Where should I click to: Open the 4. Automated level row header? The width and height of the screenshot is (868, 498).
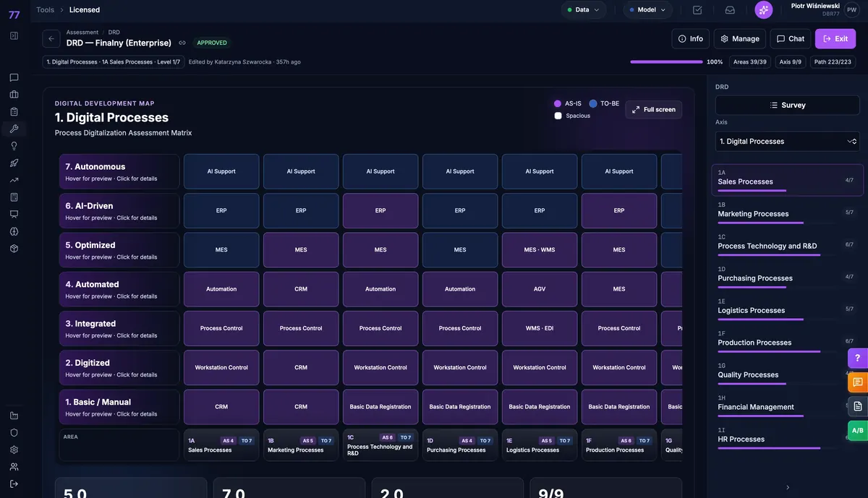pos(119,289)
